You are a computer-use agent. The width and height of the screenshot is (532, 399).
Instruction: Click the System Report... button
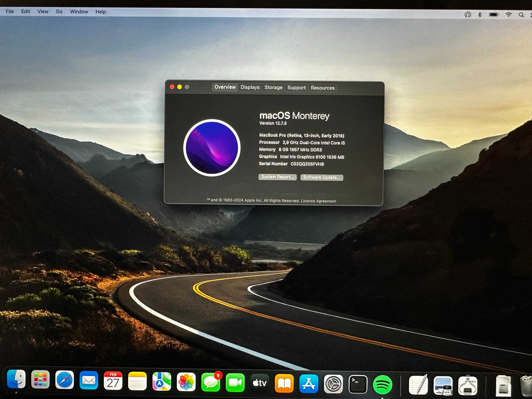277,177
